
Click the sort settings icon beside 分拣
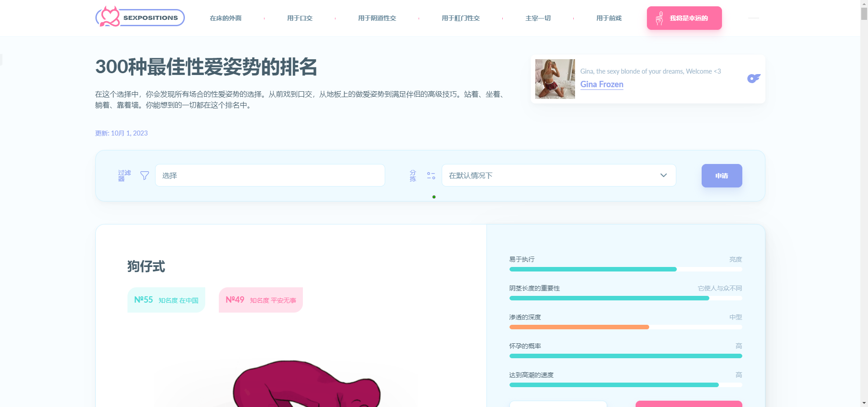click(x=431, y=175)
